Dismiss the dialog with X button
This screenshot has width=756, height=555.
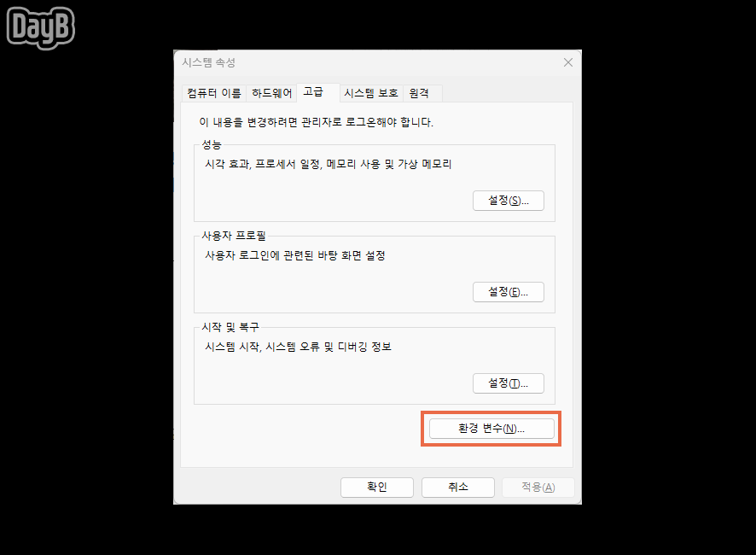(568, 62)
